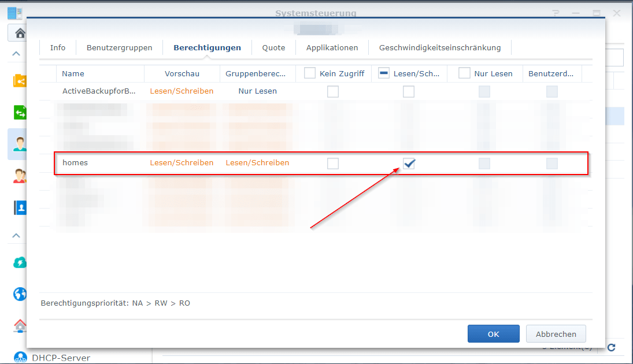This screenshot has width=633, height=364.
Task: Switch to the Quote tab
Action: [273, 47]
